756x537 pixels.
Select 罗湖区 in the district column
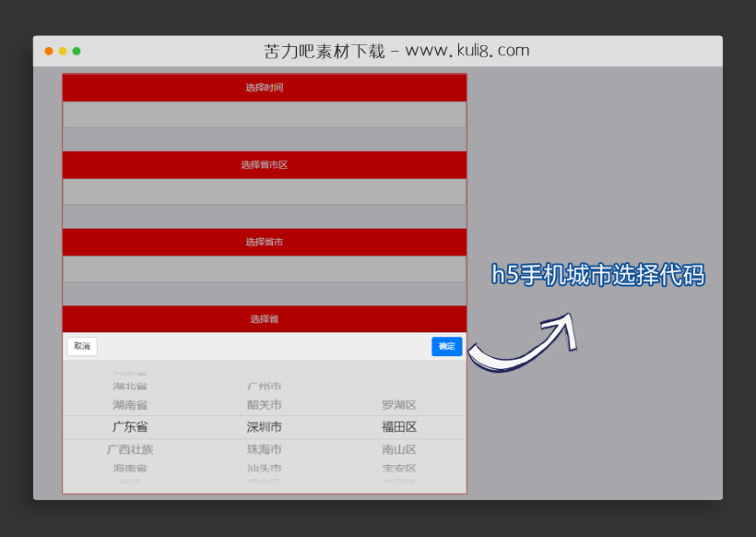tap(401, 404)
